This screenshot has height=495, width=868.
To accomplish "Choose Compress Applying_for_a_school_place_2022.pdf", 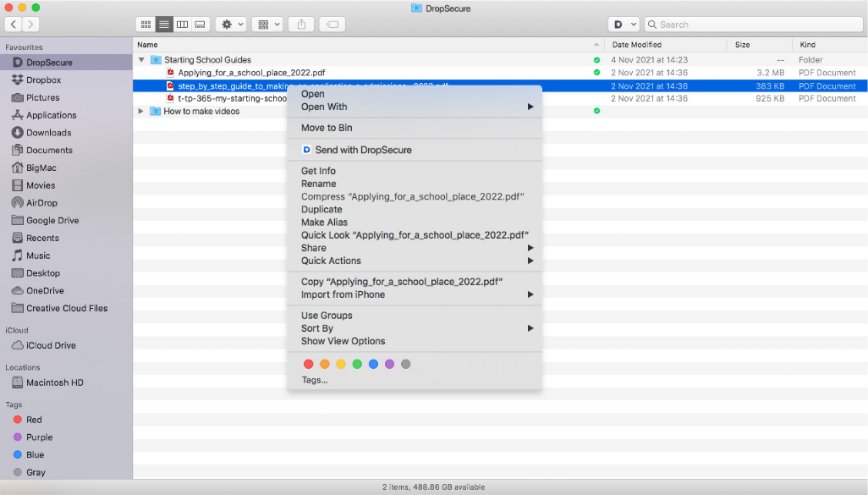I will pos(414,196).
